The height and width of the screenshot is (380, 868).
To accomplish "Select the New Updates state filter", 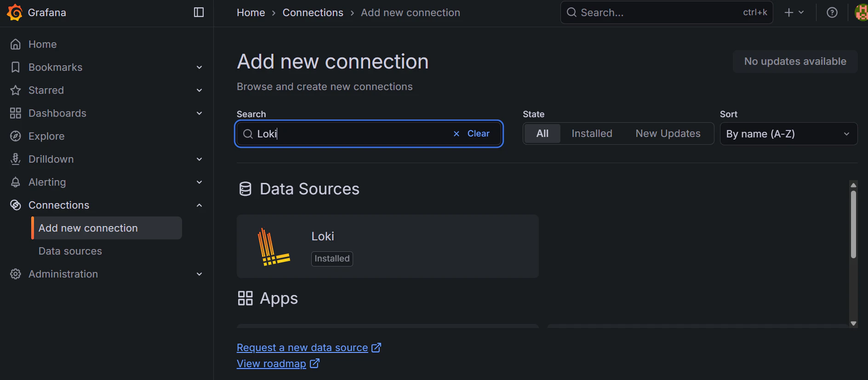I will (668, 134).
